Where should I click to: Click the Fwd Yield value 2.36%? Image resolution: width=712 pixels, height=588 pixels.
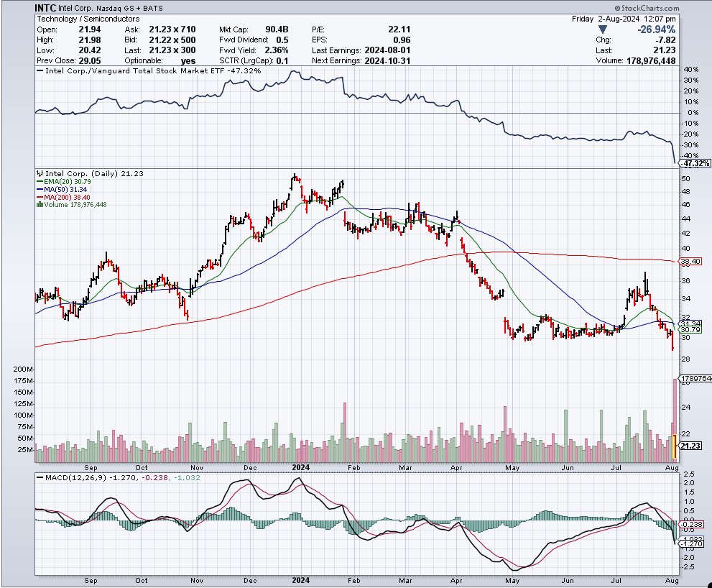coord(277,50)
